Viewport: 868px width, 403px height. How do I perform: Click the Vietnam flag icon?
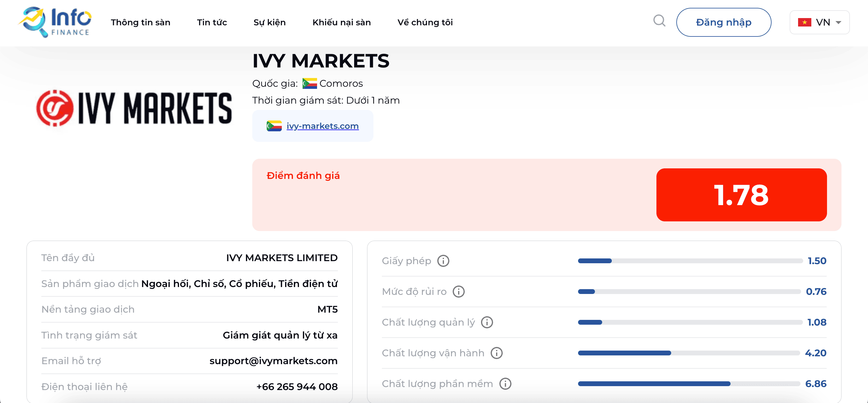click(x=804, y=22)
